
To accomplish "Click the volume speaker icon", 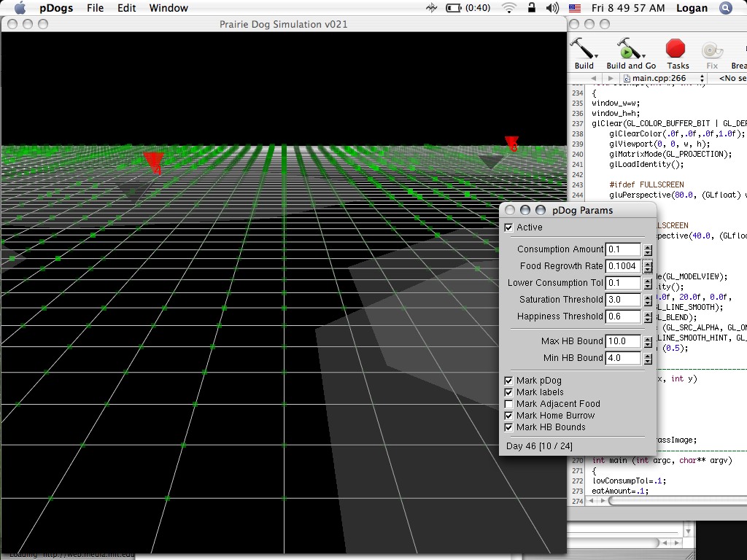I will tap(552, 8).
